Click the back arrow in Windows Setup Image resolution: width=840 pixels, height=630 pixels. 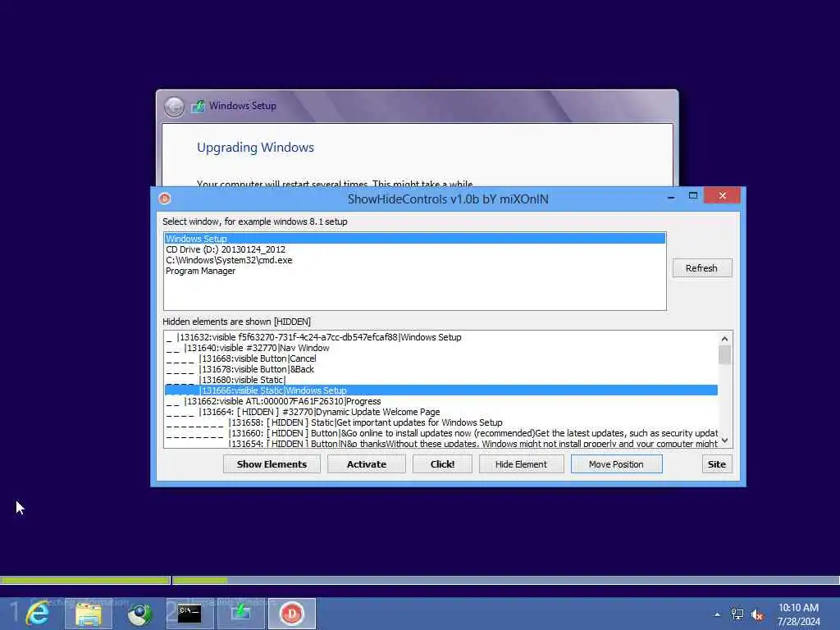tap(174, 107)
